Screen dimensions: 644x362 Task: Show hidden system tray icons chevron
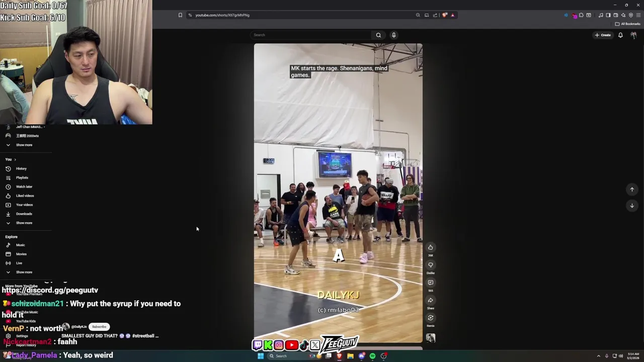(598, 356)
